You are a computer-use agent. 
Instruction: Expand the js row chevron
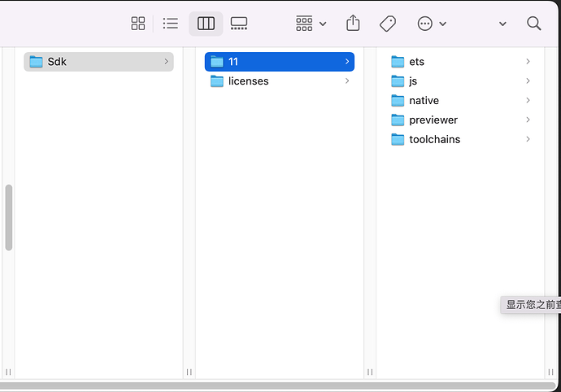528,81
